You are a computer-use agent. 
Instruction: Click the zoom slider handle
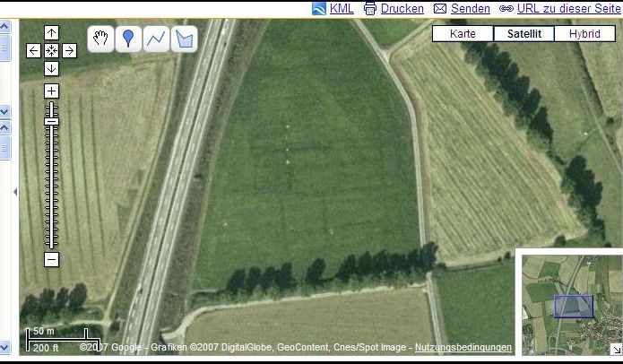coord(51,122)
